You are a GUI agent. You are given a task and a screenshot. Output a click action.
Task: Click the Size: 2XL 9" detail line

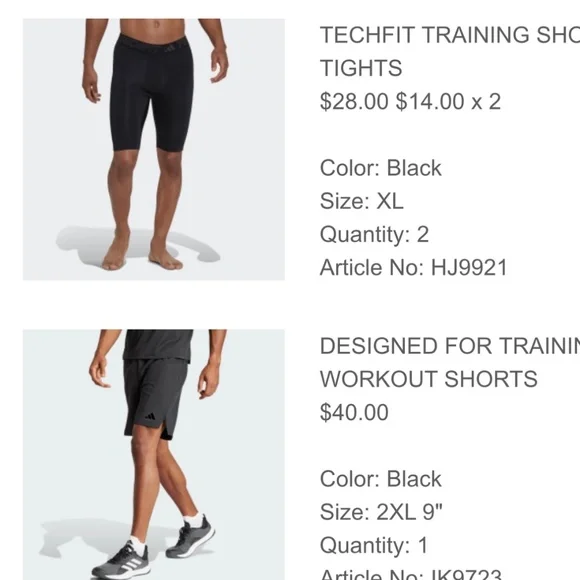tap(381, 512)
